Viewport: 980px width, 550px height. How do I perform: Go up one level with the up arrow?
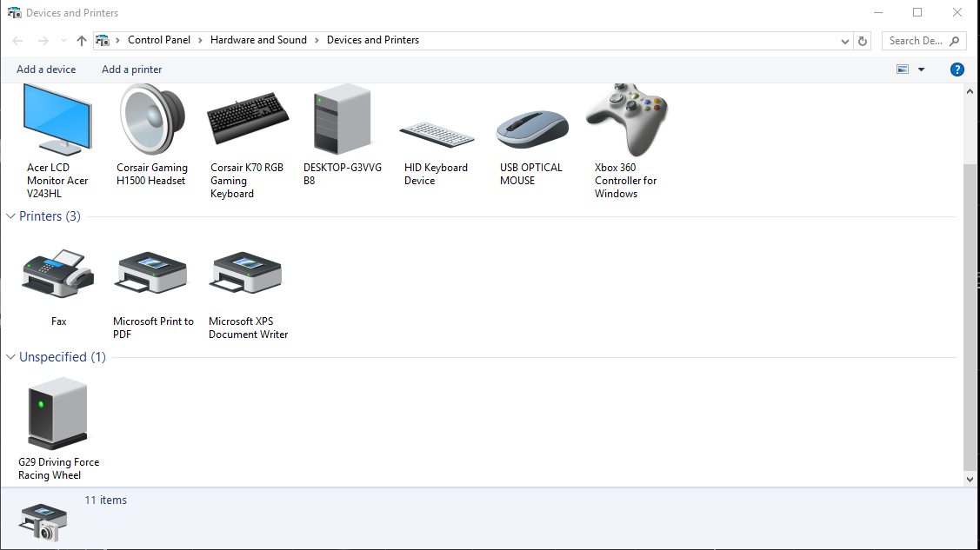tap(81, 41)
